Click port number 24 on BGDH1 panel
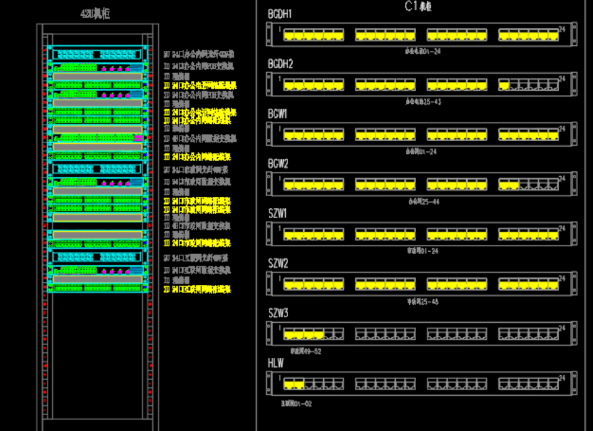The width and height of the screenshot is (593, 431). coord(562,29)
